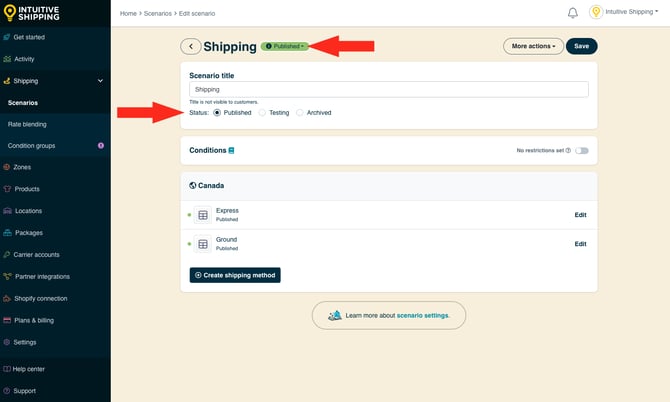Image resolution: width=670 pixels, height=402 pixels.
Task: Toggle the conditions restrictions switch
Action: pos(581,151)
